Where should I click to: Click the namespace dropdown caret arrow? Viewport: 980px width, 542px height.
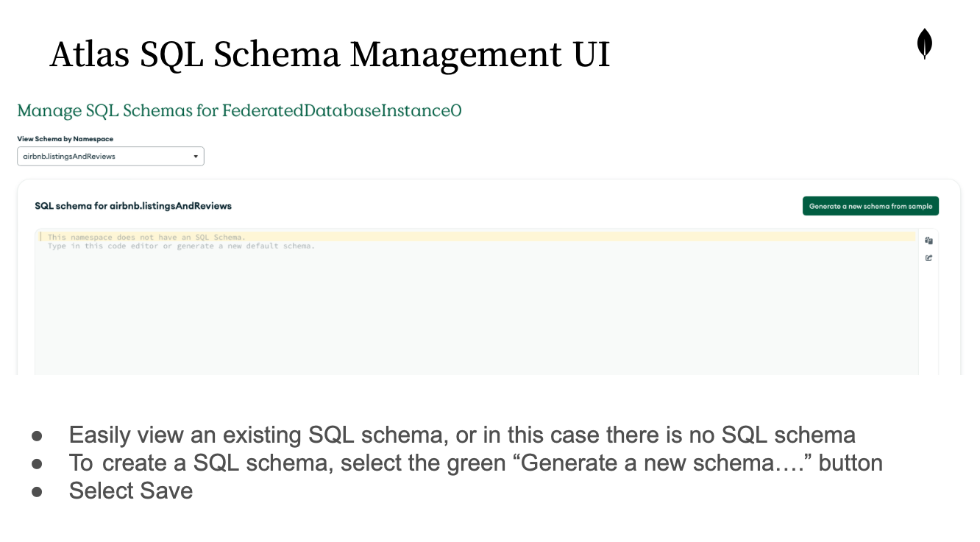(x=196, y=157)
